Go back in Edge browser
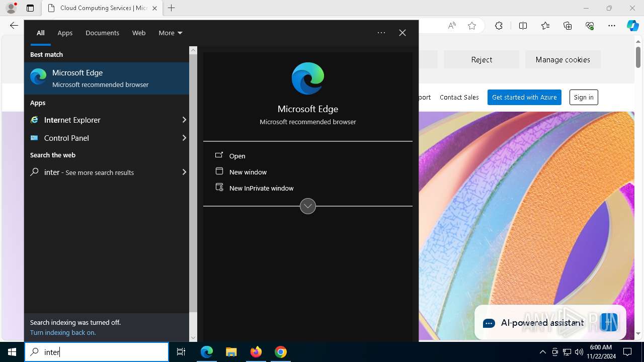This screenshot has width=644, height=362. [14, 26]
